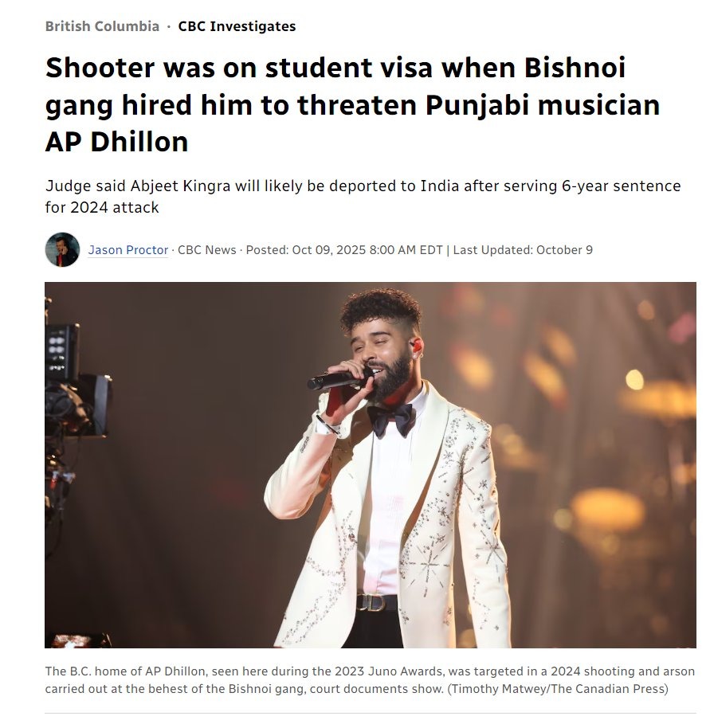Open the British Columbia section link
This screenshot has width=710, height=728.
[102, 26]
